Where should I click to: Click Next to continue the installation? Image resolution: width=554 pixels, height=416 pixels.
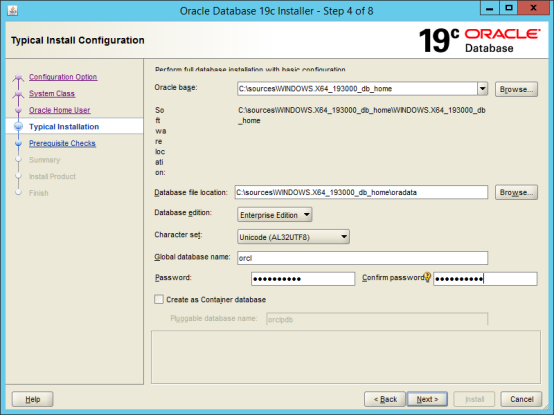click(x=427, y=399)
